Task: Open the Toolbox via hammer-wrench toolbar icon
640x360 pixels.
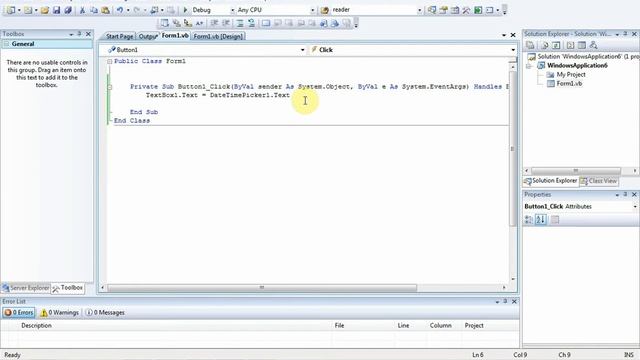Action: point(466,10)
